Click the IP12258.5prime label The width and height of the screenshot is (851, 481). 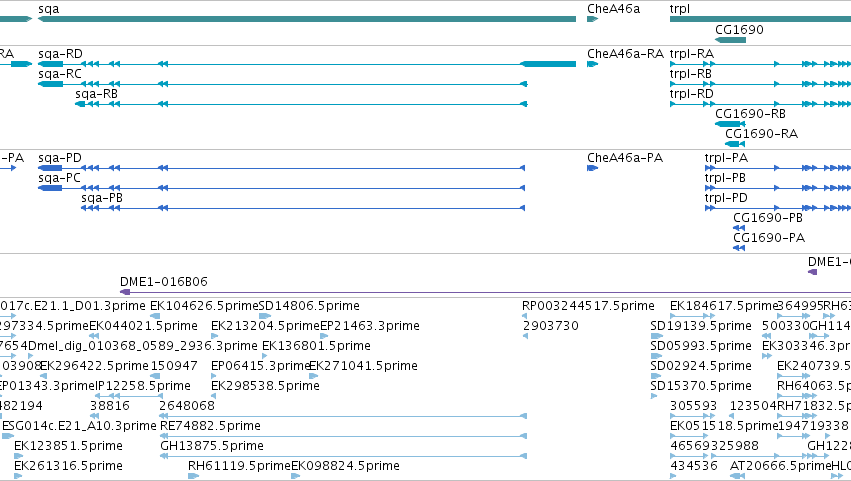[x=143, y=387]
